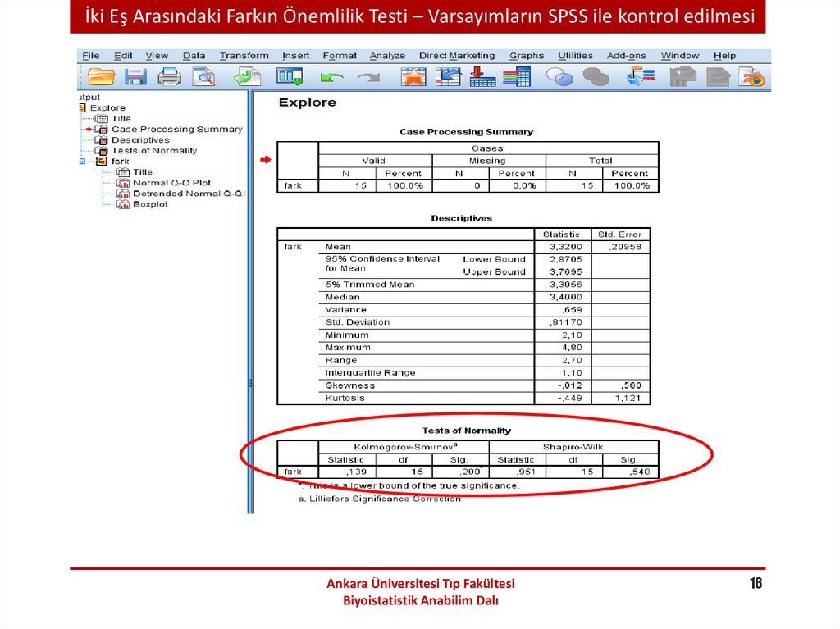The height and width of the screenshot is (629, 840).
Task: Open the Analyze menu
Action: pyautogui.click(x=387, y=56)
